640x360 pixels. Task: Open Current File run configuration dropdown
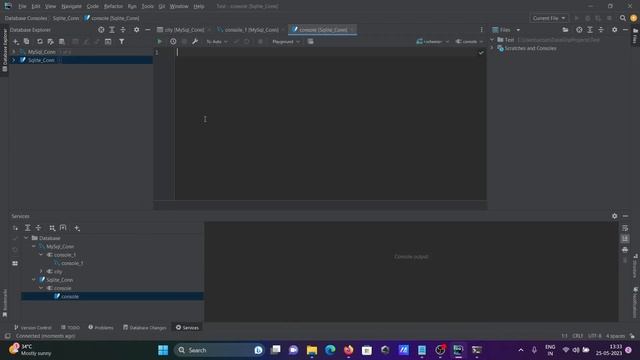click(x=549, y=18)
